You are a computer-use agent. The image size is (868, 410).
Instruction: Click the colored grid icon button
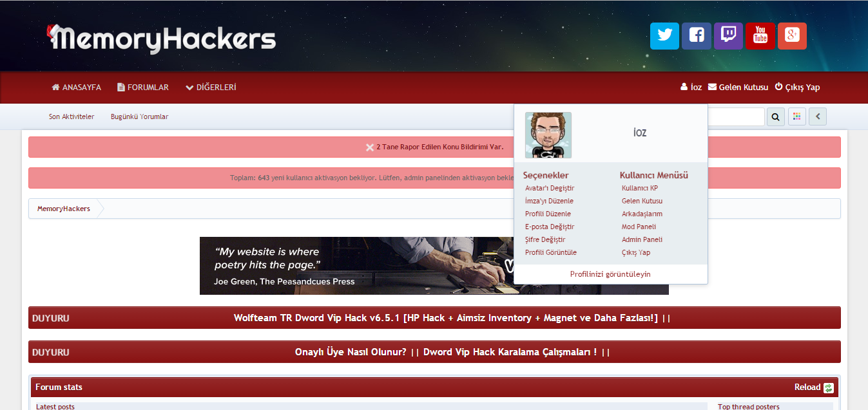pyautogui.click(x=797, y=117)
